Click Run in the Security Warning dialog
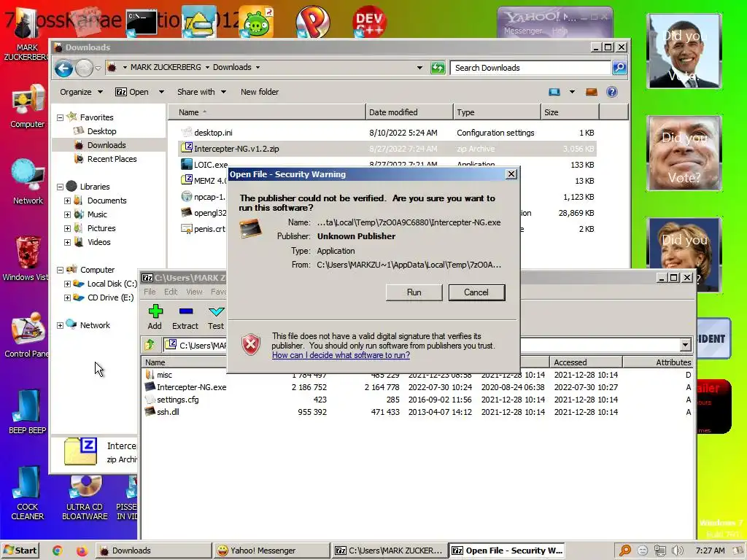 click(414, 292)
